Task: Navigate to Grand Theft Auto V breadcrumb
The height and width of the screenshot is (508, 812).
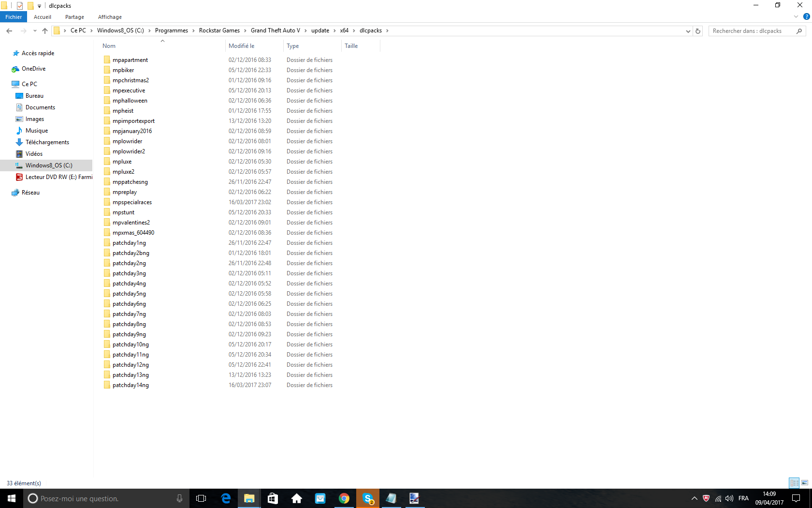Action: tap(275, 30)
